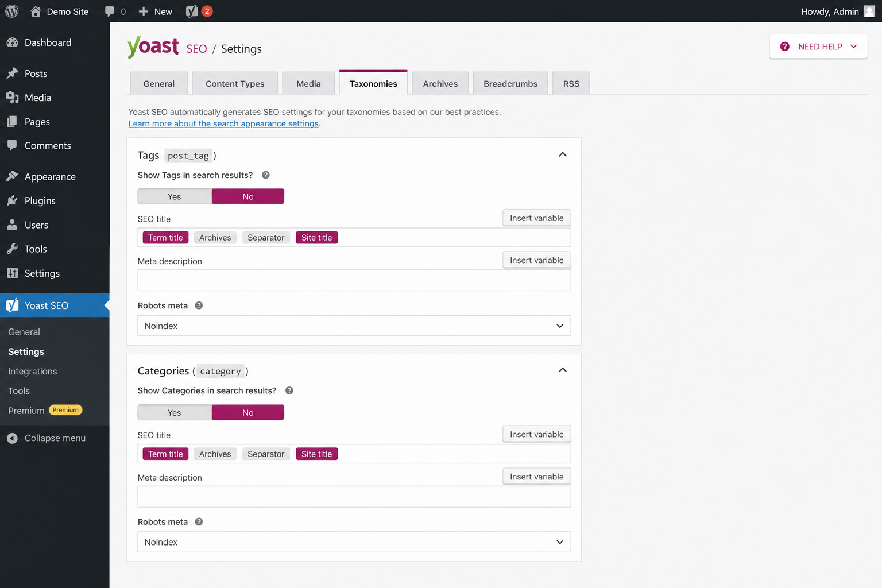This screenshot has height=588, width=882.
Task: Collapse the Tags section chevron
Action: pyautogui.click(x=563, y=154)
